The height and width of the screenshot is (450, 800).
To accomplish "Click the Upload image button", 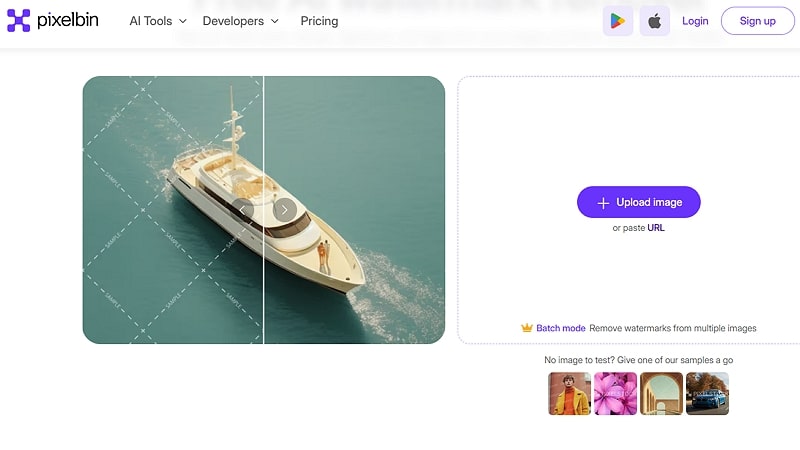I will tap(639, 202).
